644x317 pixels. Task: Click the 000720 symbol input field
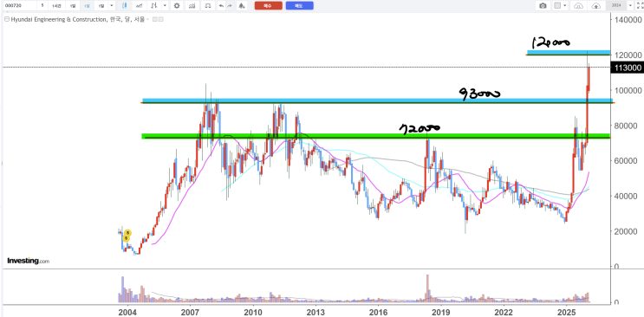(x=19, y=6)
